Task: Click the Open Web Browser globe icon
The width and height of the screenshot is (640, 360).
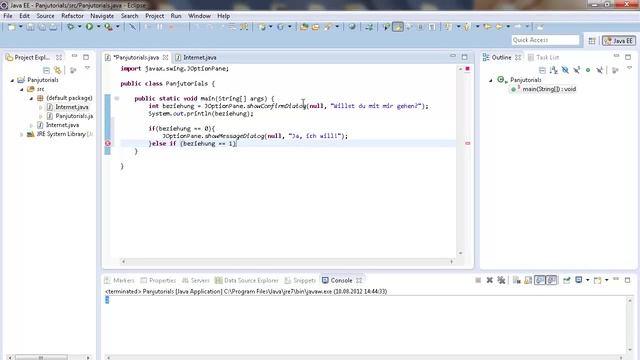Action: click(351, 27)
